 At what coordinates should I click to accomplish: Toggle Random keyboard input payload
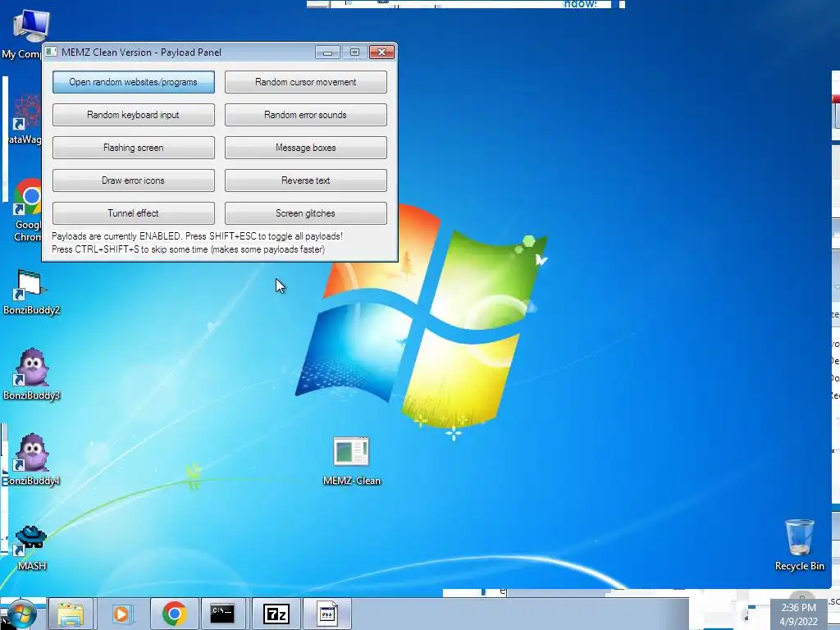134,115
